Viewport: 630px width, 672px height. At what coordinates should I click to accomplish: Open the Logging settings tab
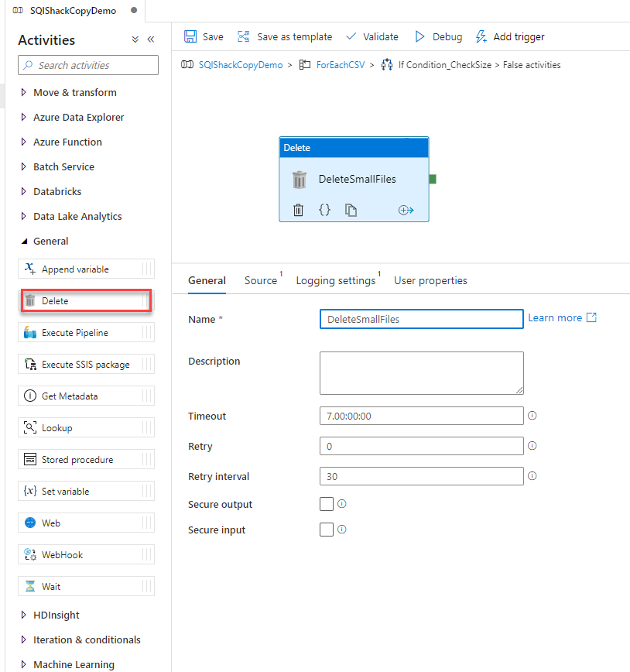pos(335,280)
